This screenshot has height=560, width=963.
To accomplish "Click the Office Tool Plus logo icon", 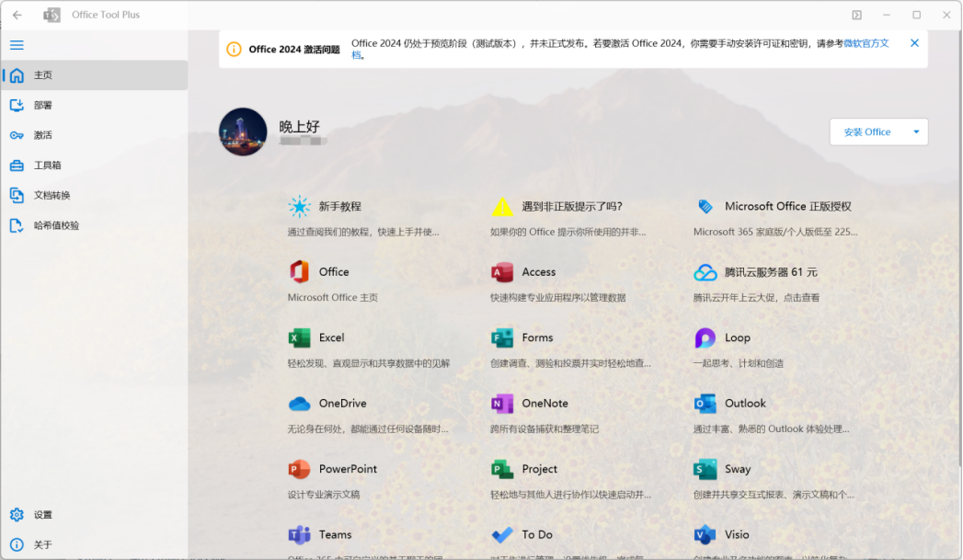I will point(52,15).
